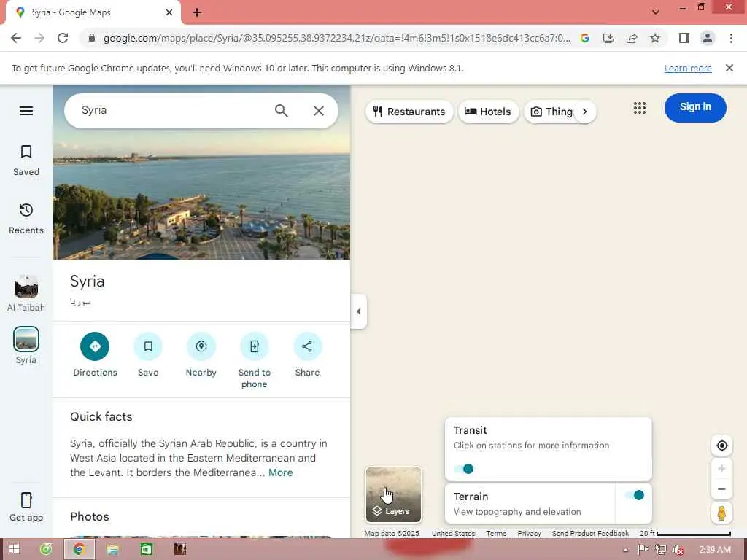This screenshot has height=560, width=747.
Task: Share this page from the address bar
Action: [x=632, y=38]
